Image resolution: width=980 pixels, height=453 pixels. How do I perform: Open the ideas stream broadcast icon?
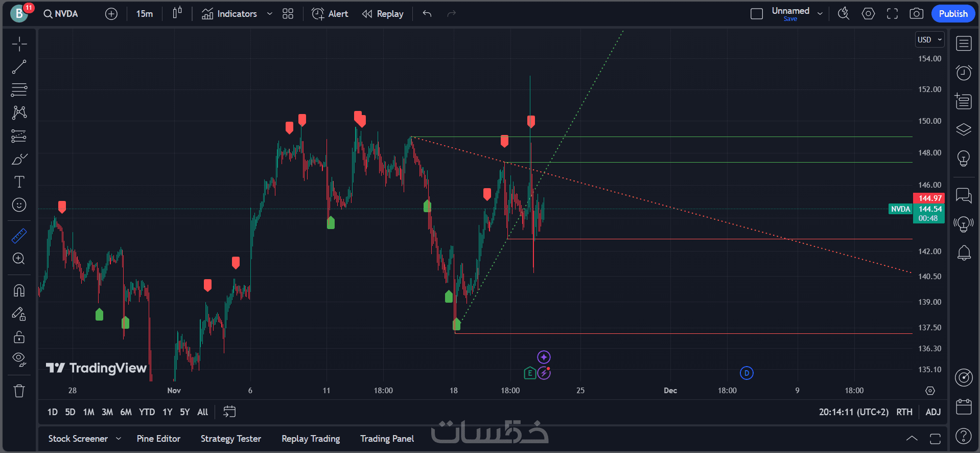(964, 224)
